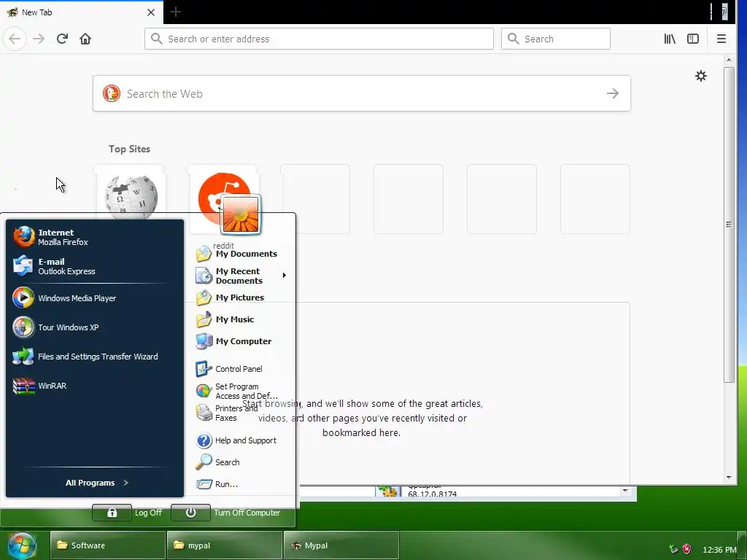The width and height of the screenshot is (747, 560).
Task: Click the clock showing 12:36 PM
Action: [719, 550]
